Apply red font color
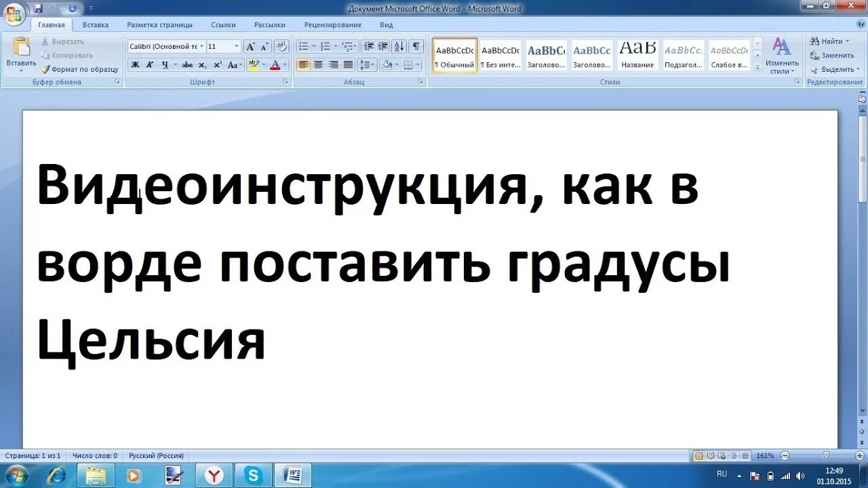 point(275,65)
